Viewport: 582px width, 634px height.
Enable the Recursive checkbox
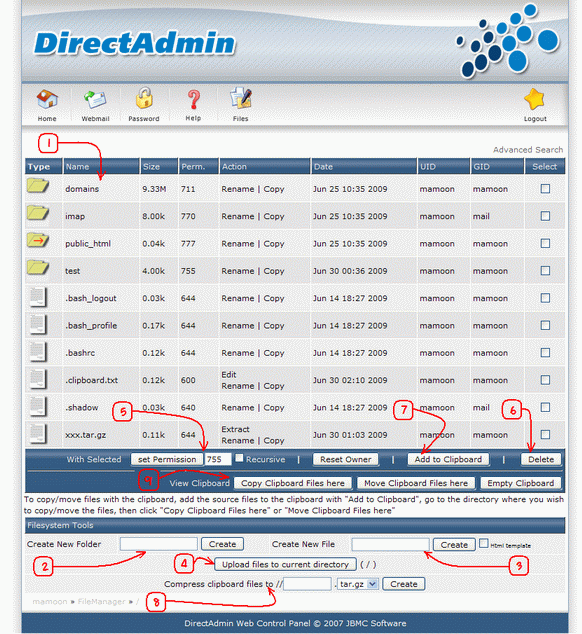239,458
